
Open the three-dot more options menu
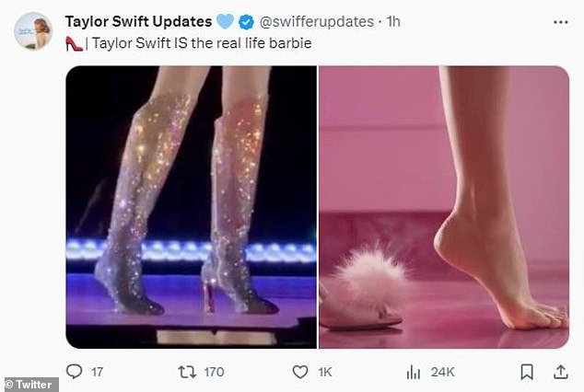pyautogui.click(x=561, y=22)
